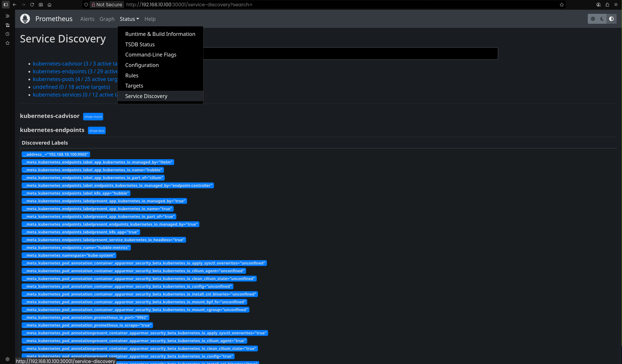
Task: Open the history clock icon in the sidebar
Action: click(x=7, y=34)
